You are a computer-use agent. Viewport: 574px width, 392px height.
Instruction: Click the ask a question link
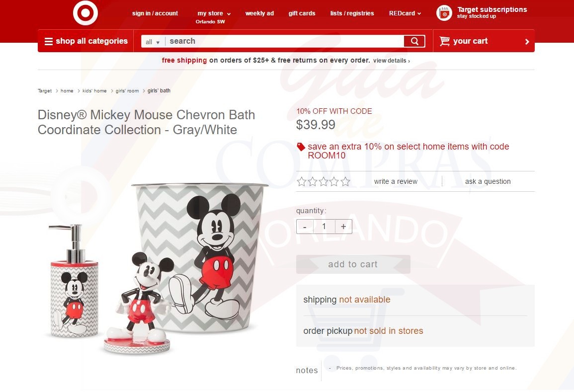pos(488,181)
